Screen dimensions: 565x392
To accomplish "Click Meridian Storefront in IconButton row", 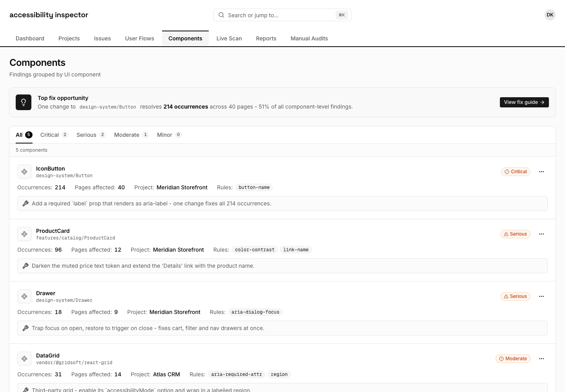I will coord(182,187).
